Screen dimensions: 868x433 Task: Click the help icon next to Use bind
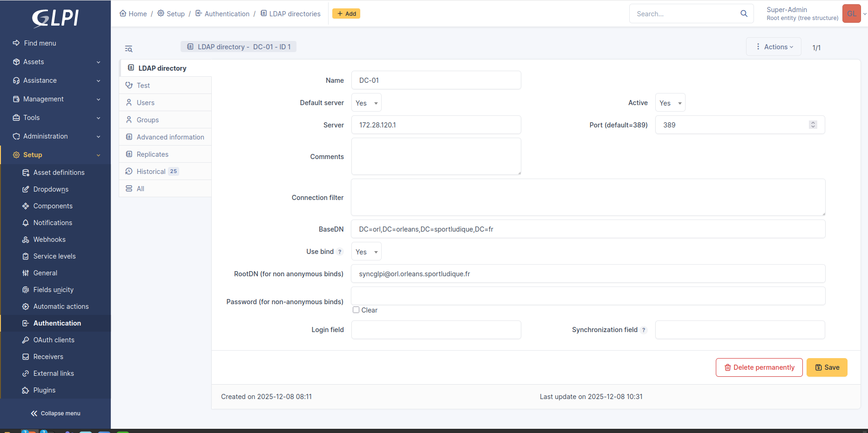click(x=340, y=251)
